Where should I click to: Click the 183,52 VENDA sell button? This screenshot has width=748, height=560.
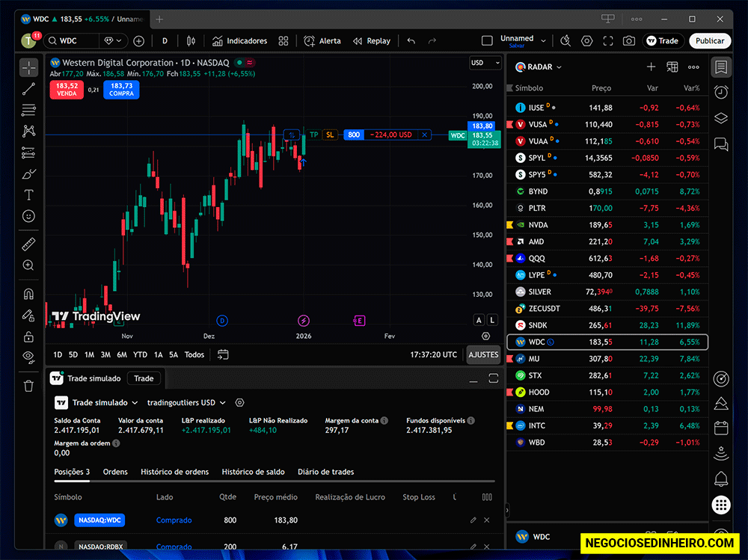point(67,90)
